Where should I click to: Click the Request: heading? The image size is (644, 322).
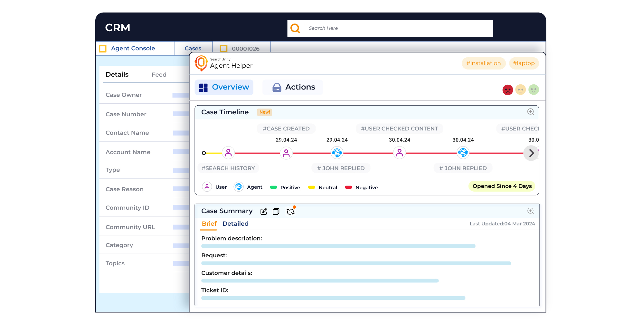(x=214, y=255)
